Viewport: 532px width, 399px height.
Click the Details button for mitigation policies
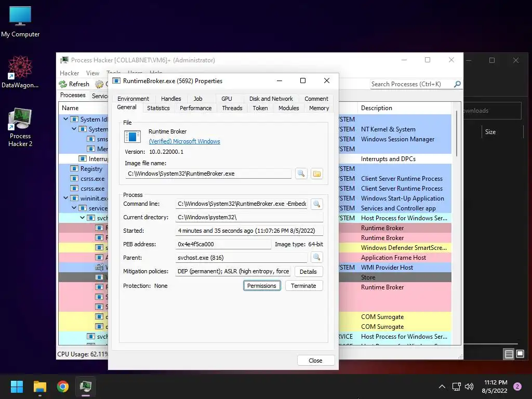point(308,272)
